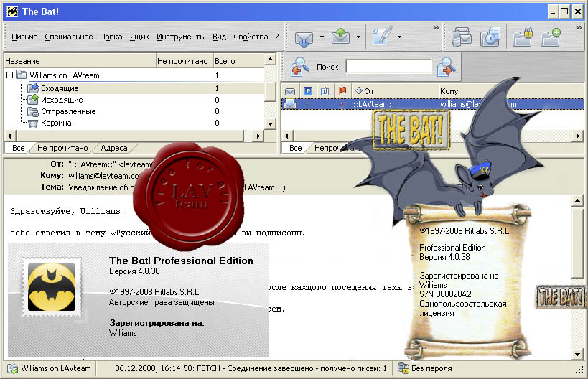Image resolution: width=588 pixels, height=379 pixels.
Task: Open the Ящик menu
Action: pyautogui.click(x=139, y=37)
